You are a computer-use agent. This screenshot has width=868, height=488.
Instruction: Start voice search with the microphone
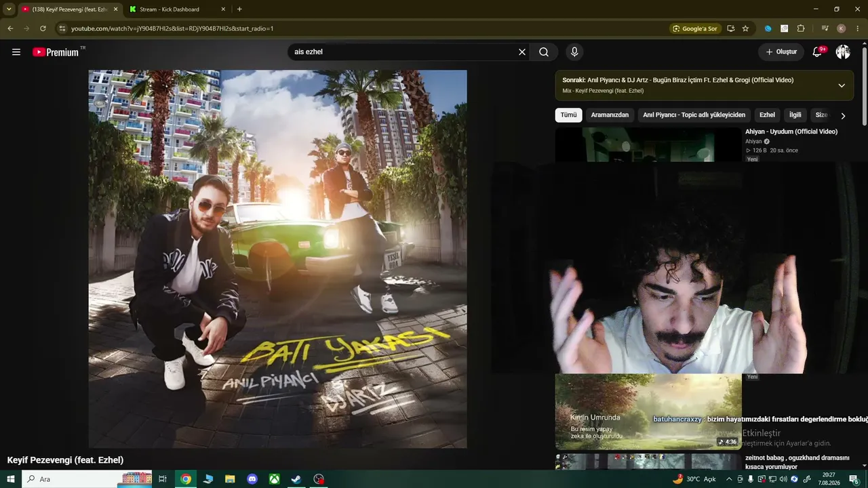pyautogui.click(x=574, y=52)
